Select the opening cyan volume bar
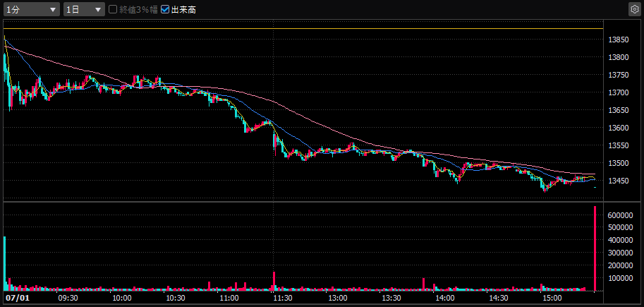644x307 pixels. (4, 263)
